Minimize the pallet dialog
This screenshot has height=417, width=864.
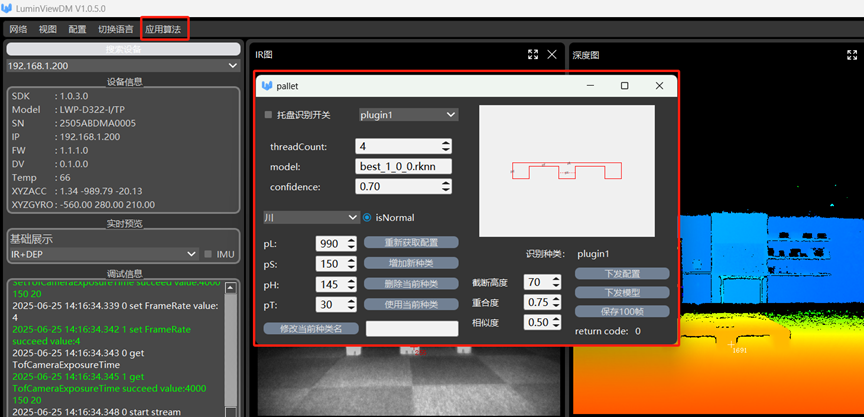click(x=590, y=85)
